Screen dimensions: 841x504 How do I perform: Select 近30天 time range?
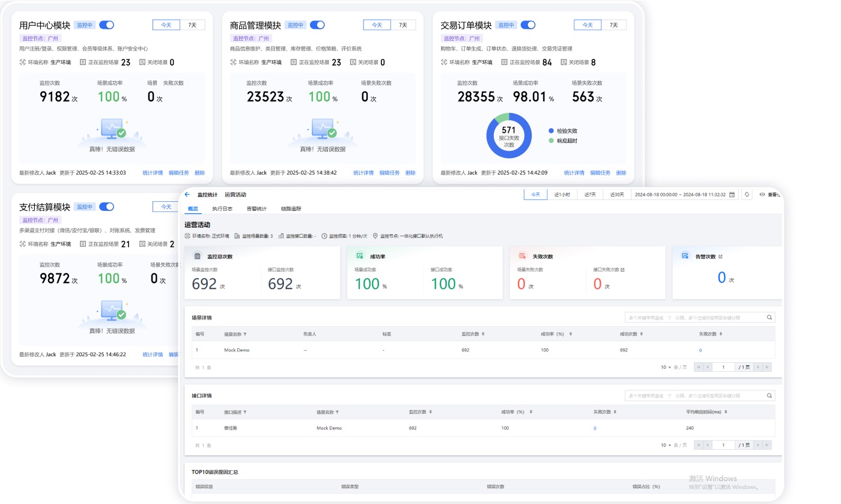(x=616, y=195)
